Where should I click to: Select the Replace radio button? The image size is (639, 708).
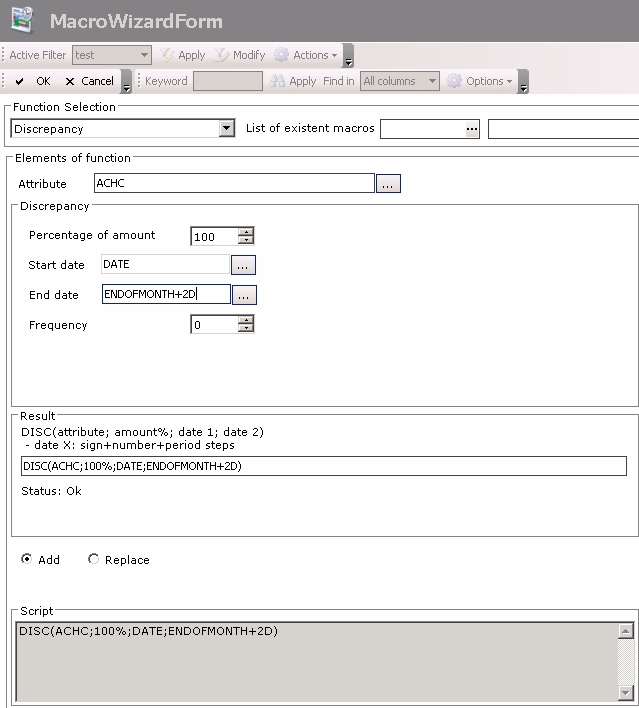(94, 560)
